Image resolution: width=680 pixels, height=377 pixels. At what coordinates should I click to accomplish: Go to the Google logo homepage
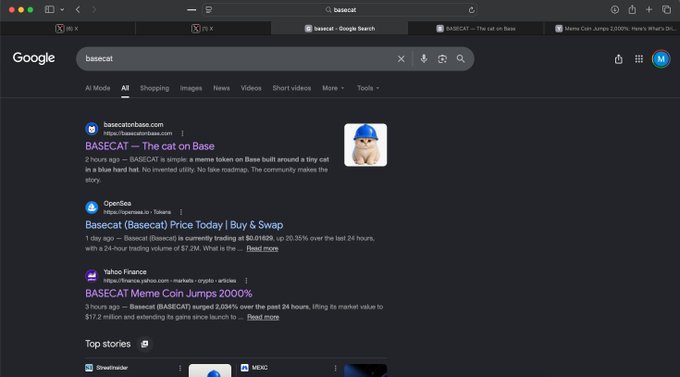point(34,58)
